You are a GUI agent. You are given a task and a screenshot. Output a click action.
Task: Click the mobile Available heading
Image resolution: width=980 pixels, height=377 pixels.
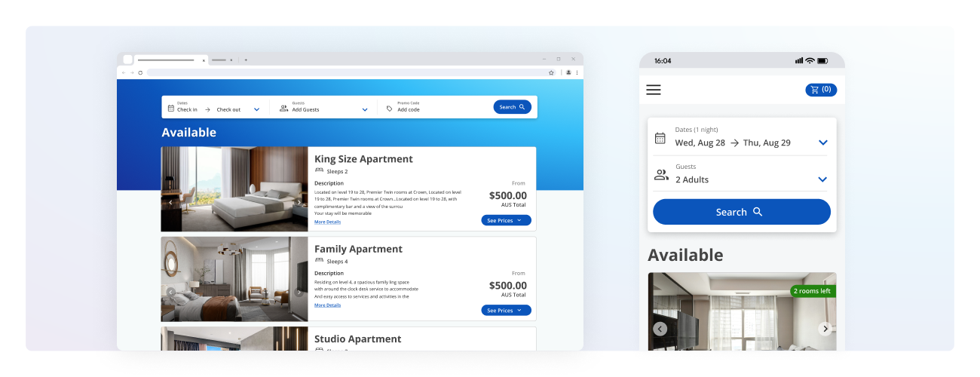(685, 255)
